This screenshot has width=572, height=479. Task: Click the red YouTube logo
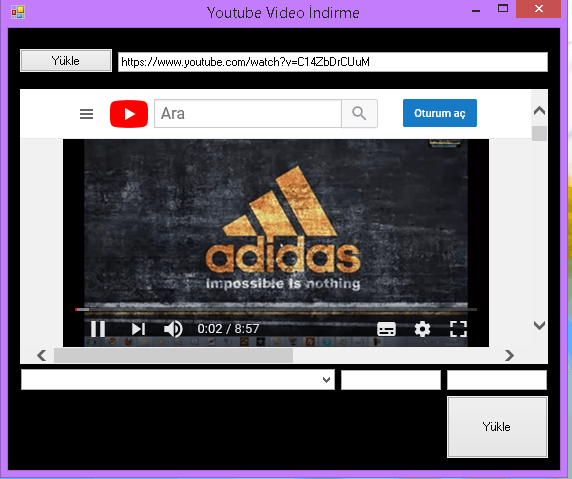[x=129, y=114]
